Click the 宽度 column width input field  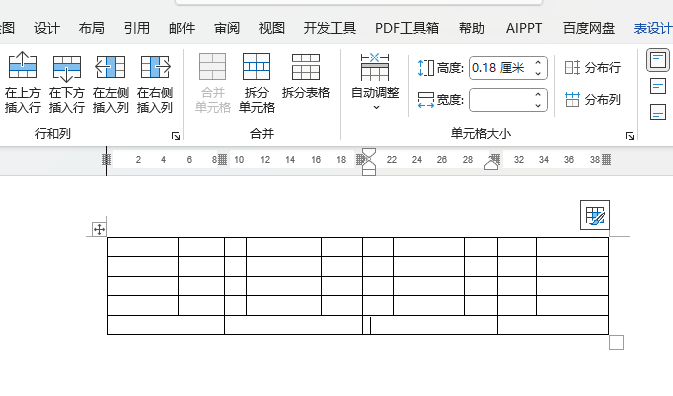pyautogui.click(x=500, y=100)
